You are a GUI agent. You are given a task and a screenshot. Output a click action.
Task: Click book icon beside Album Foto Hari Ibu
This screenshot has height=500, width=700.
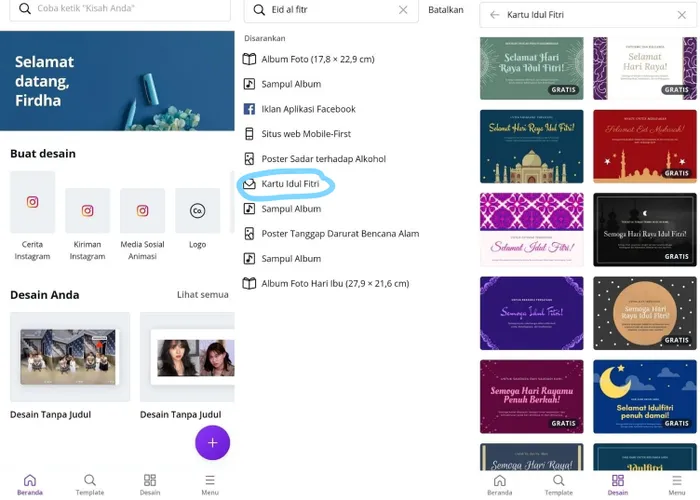pyautogui.click(x=249, y=283)
